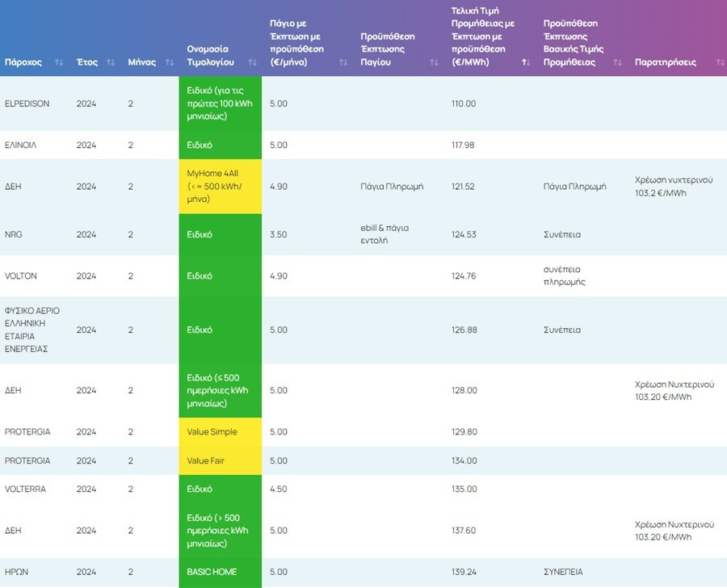Click the ΕΛΙΝΟΙΛ Ειδικό tariff cell
The width and height of the screenshot is (727, 588).
(221, 145)
